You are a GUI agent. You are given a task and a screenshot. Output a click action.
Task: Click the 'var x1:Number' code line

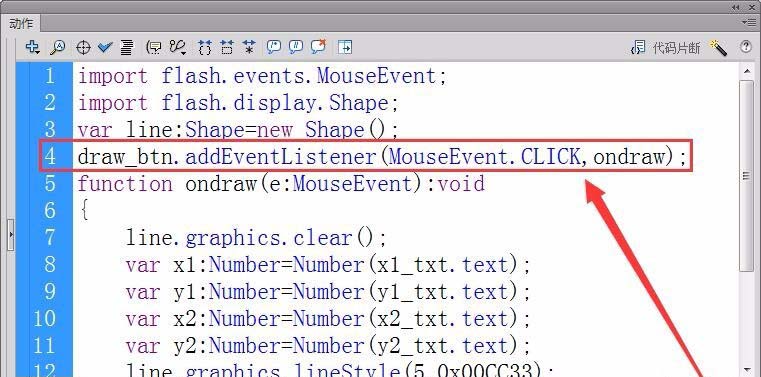(328, 265)
